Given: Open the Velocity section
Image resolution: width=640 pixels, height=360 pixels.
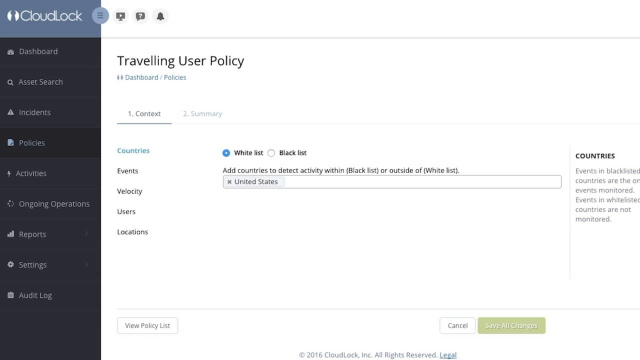Looking at the screenshot, I should pos(130,191).
